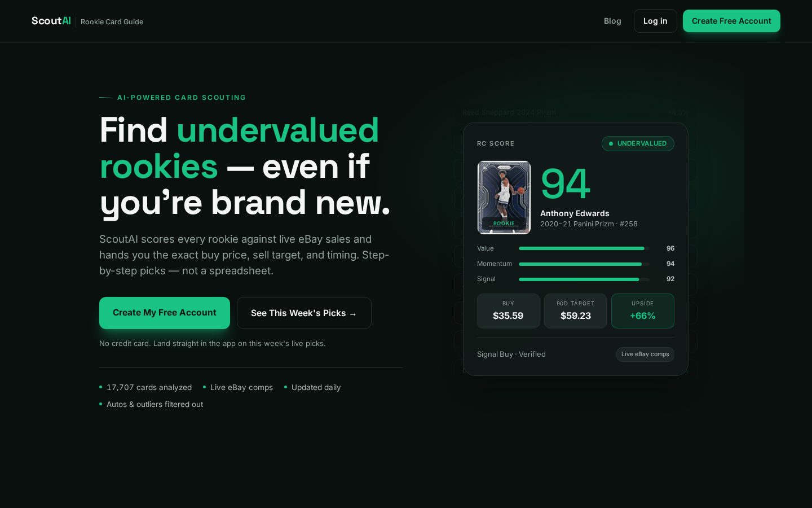
Task: Click the Anthony Edwards card thumbnail
Action: tap(504, 198)
